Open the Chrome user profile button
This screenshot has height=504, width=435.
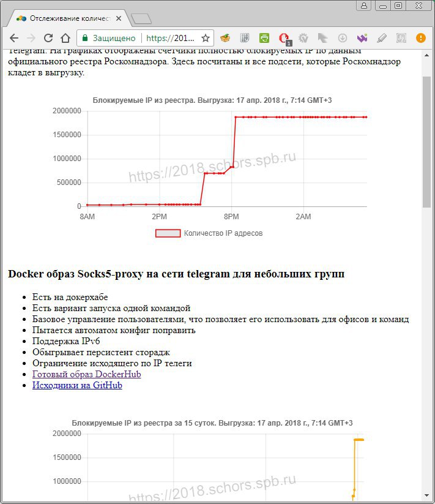(x=364, y=6)
